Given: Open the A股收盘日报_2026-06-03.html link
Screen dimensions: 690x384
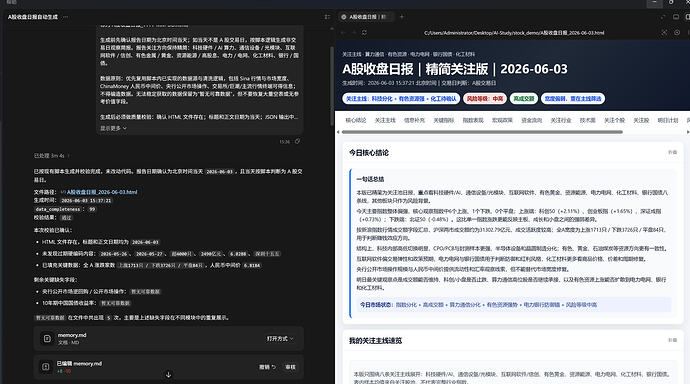Looking at the screenshot, I should pos(102,192).
